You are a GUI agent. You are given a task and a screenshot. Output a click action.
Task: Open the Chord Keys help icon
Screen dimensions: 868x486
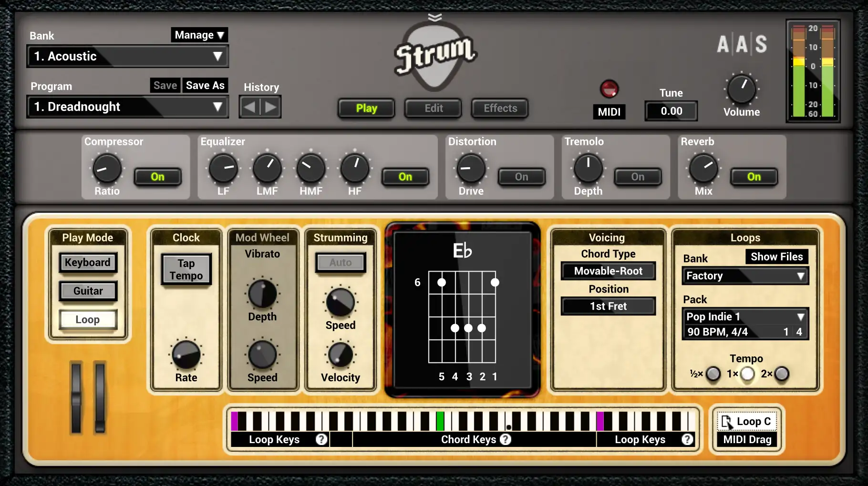(x=506, y=439)
